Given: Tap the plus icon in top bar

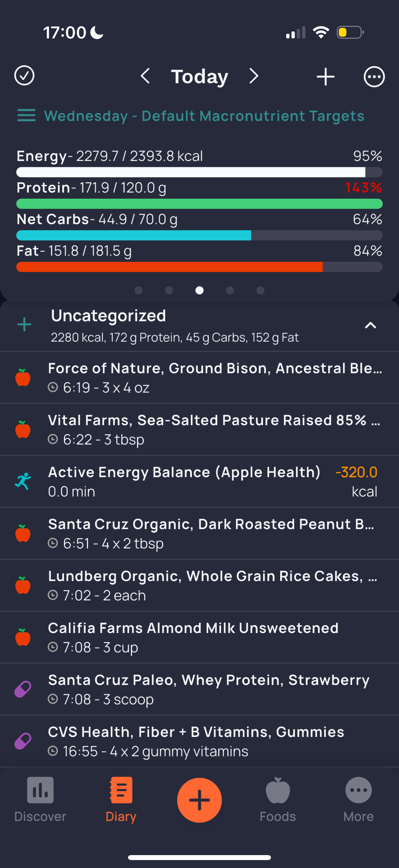Looking at the screenshot, I should point(325,76).
